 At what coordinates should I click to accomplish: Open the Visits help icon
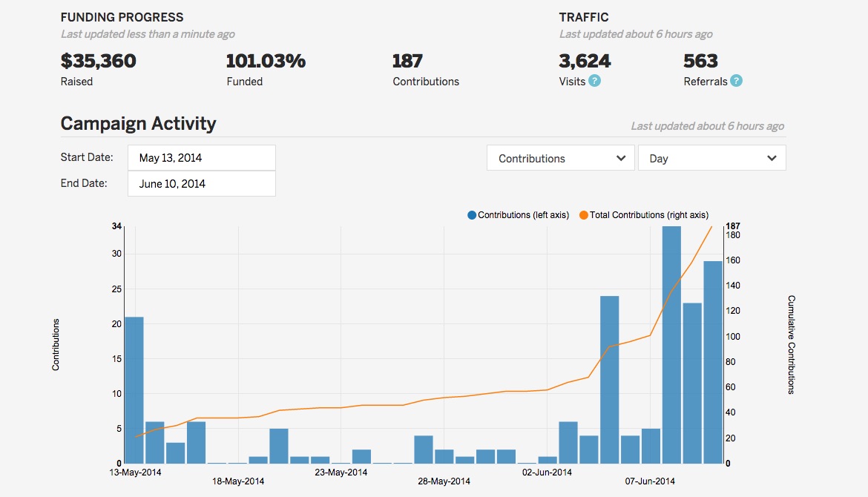coord(594,81)
